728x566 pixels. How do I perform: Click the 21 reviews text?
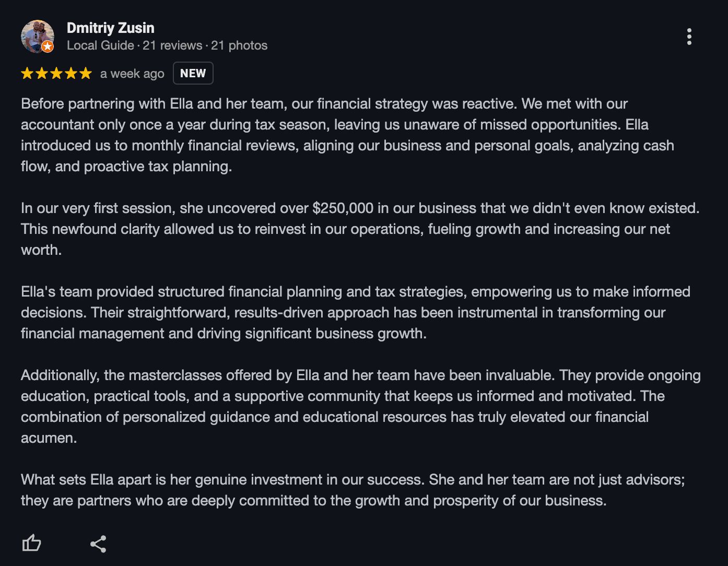pos(172,45)
